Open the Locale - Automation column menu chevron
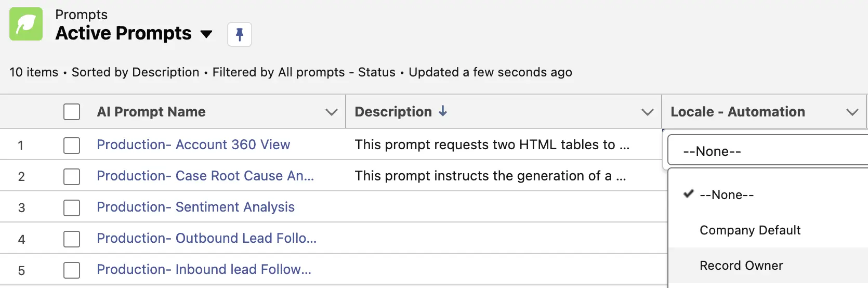 tap(852, 112)
